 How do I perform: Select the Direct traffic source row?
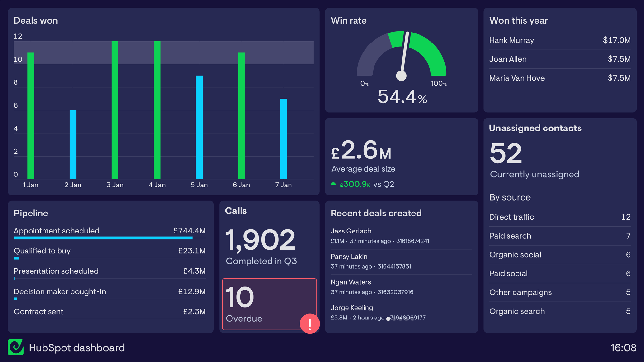tap(560, 217)
